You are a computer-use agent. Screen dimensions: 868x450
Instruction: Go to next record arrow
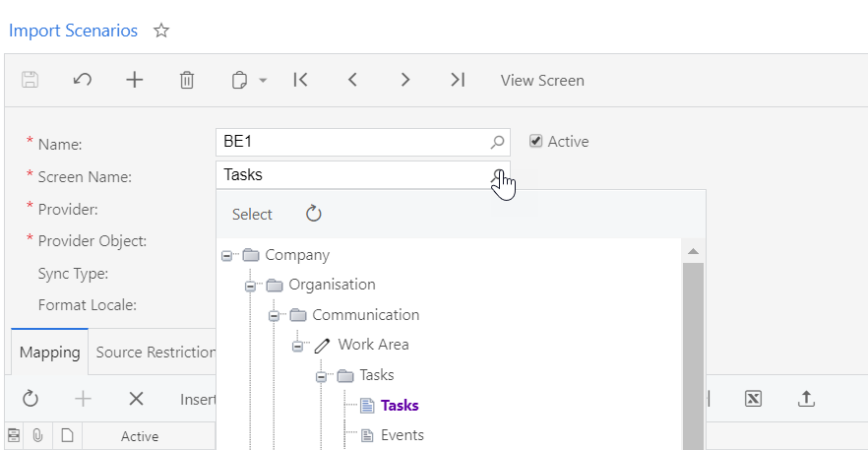click(x=404, y=81)
